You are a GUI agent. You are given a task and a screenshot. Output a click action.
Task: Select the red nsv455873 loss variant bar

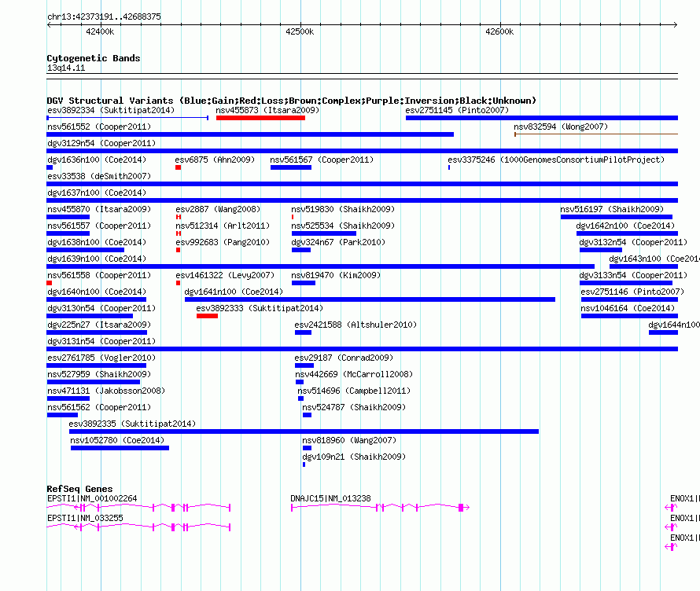260,118
